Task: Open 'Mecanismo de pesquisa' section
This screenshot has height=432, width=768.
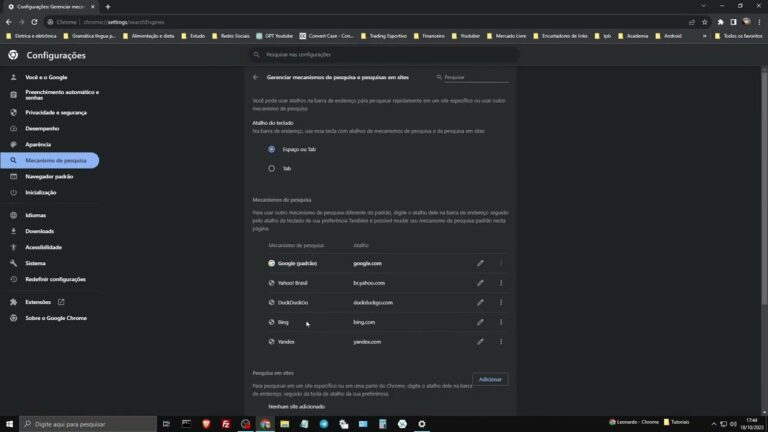Action: (50, 161)
